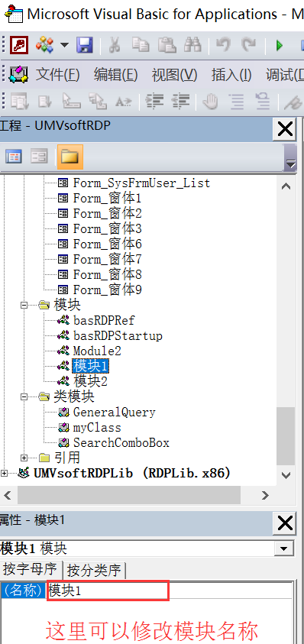Screen dimensions: 304x644
Task: Click the Find binoculars icon
Action: (x=192, y=45)
